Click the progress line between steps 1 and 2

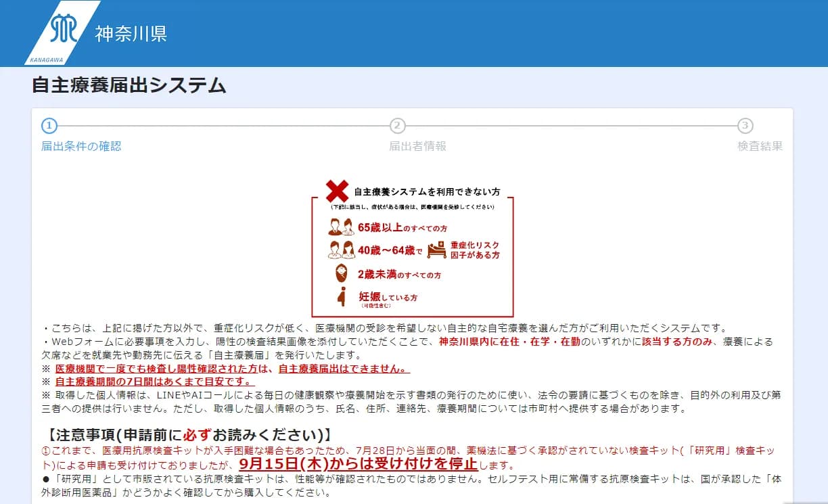pyautogui.click(x=223, y=126)
